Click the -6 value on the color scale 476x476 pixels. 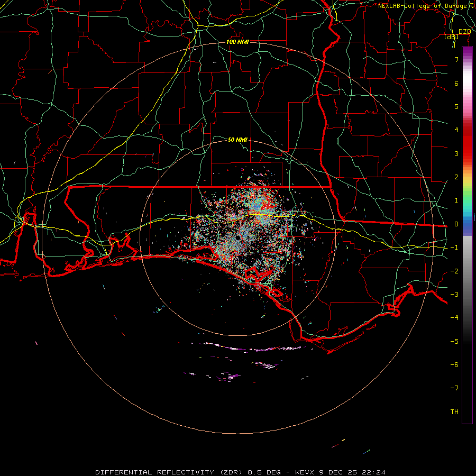(x=454, y=365)
